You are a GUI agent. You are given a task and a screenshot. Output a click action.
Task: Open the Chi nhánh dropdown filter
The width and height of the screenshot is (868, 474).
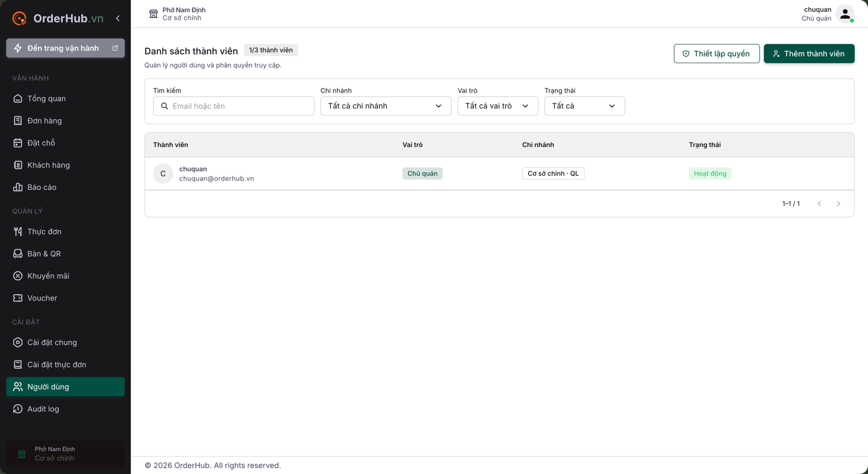(386, 106)
